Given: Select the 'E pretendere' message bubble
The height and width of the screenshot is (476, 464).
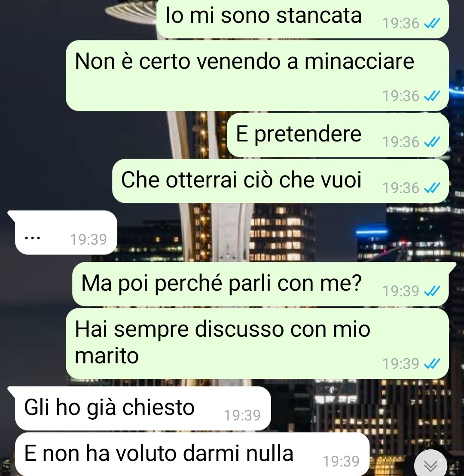Looking at the screenshot, I should click(338, 135).
